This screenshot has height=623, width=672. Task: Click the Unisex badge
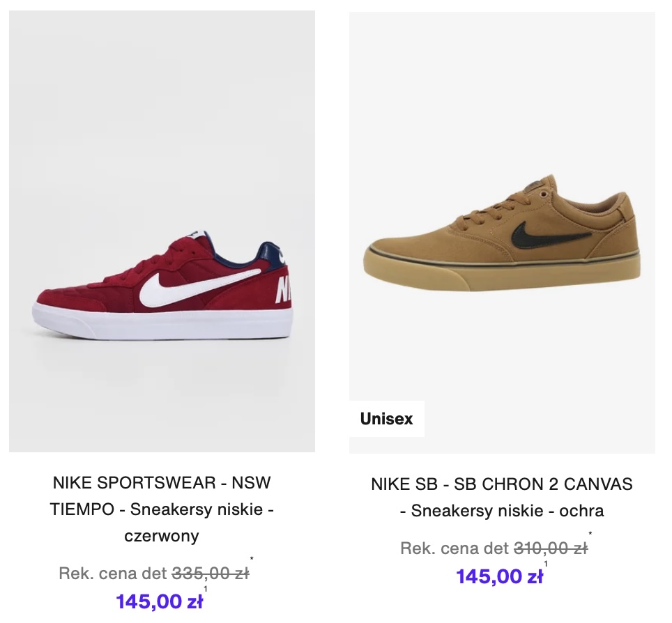tap(387, 419)
